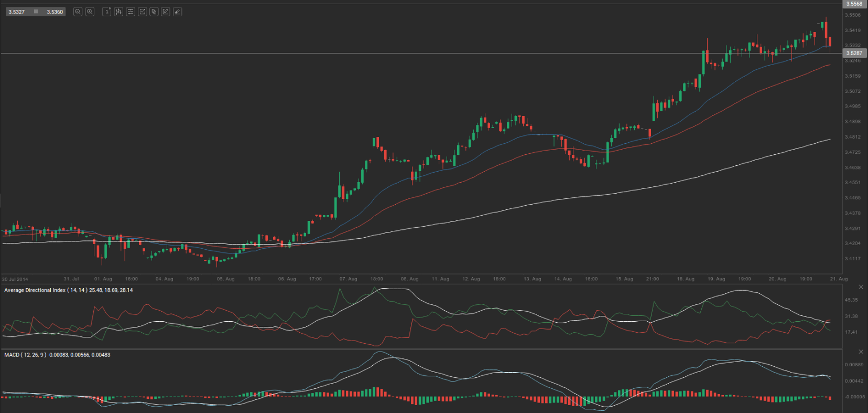The image size is (868, 413).
Task: Open the candlestick chart type menu
Action: click(118, 12)
